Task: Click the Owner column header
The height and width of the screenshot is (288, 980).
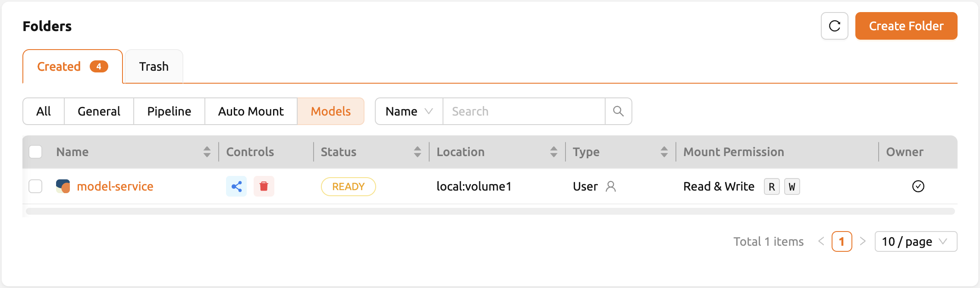Action: pos(905,152)
